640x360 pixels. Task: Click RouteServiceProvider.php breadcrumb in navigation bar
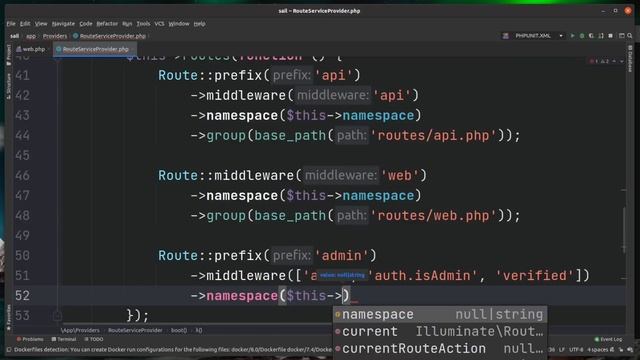point(109,36)
